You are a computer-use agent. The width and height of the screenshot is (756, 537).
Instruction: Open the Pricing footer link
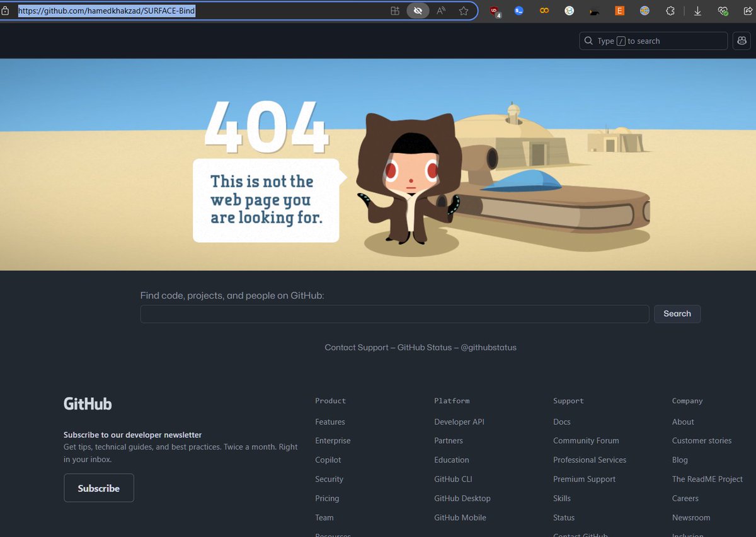327,498
